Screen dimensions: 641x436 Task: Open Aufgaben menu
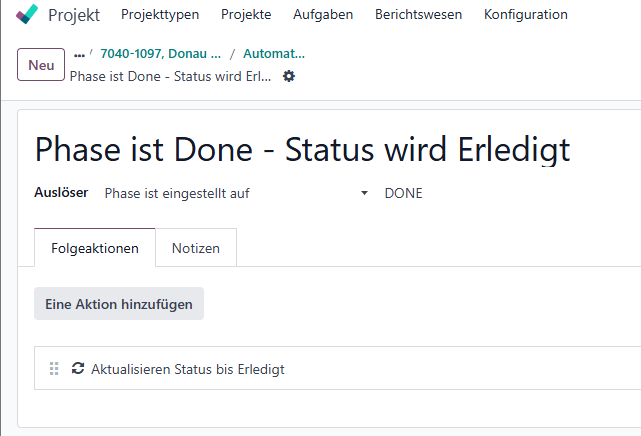pyautogui.click(x=323, y=14)
